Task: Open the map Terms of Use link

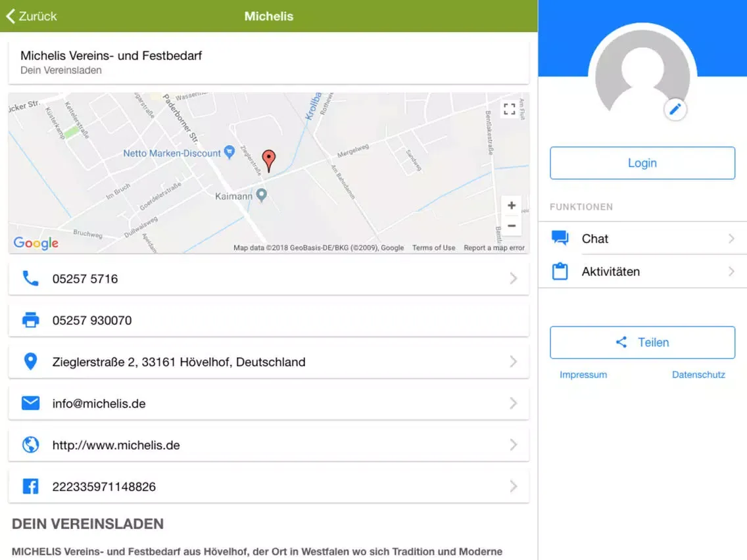Action: 433,248
